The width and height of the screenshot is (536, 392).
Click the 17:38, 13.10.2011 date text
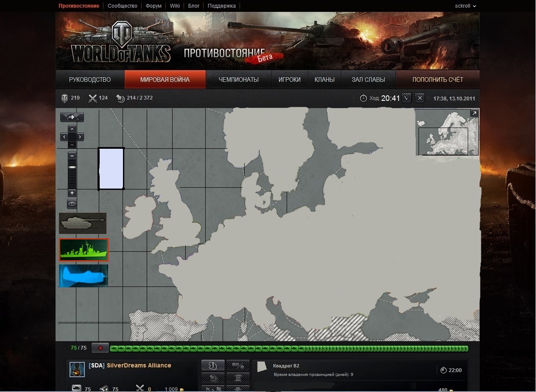coord(454,98)
